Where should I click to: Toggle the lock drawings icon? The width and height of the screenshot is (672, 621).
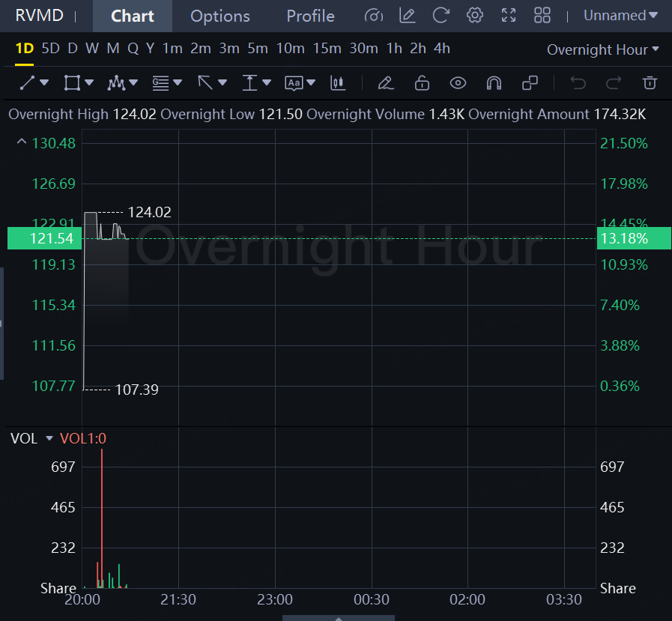pyautogui.click(x=422, y=82)
